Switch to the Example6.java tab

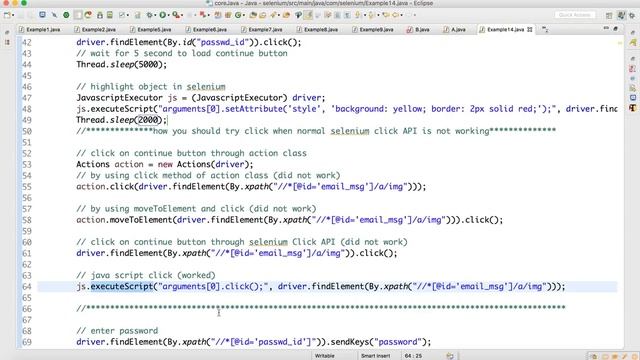206,29
